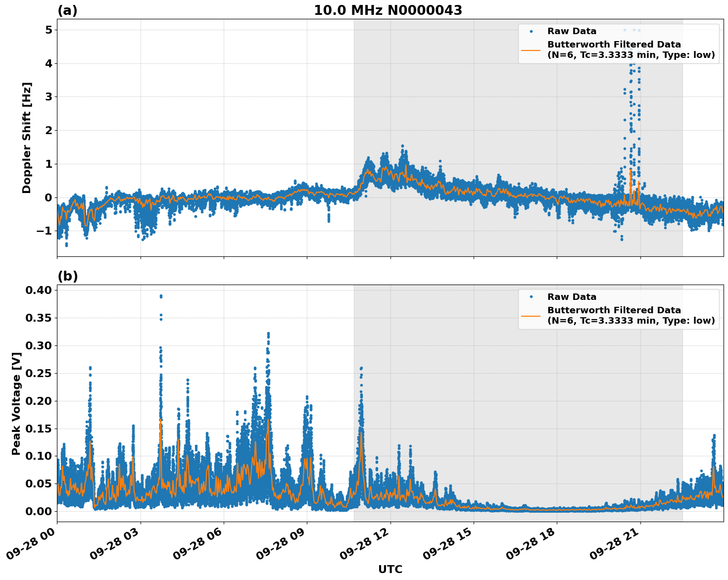Click the 0.39 V peak voltage dot near 09-28 04
Viewport: 728px width, 580px height.
[x=160, y=295]
